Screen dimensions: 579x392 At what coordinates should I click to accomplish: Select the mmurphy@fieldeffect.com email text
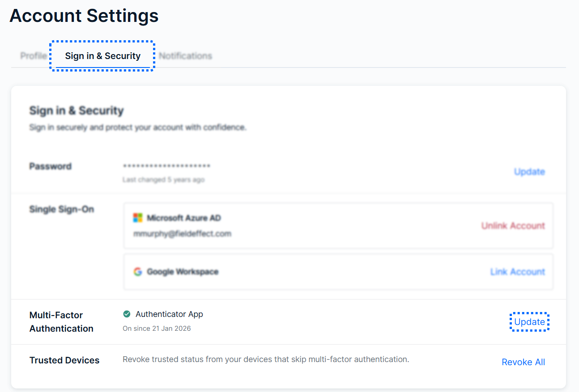[x=182, y=233]
